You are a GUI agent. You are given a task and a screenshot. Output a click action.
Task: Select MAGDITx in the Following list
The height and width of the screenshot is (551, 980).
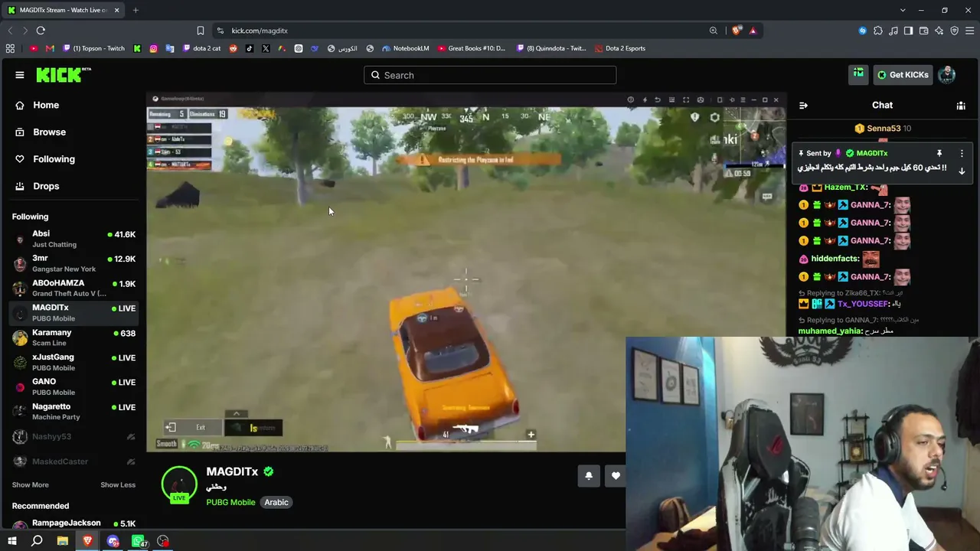73,312
